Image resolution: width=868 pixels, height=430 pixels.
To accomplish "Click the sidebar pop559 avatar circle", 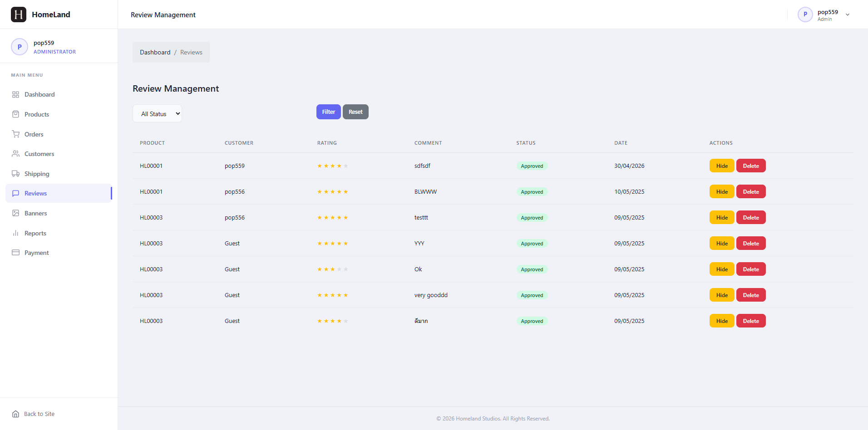I will [x=20, y=47].
